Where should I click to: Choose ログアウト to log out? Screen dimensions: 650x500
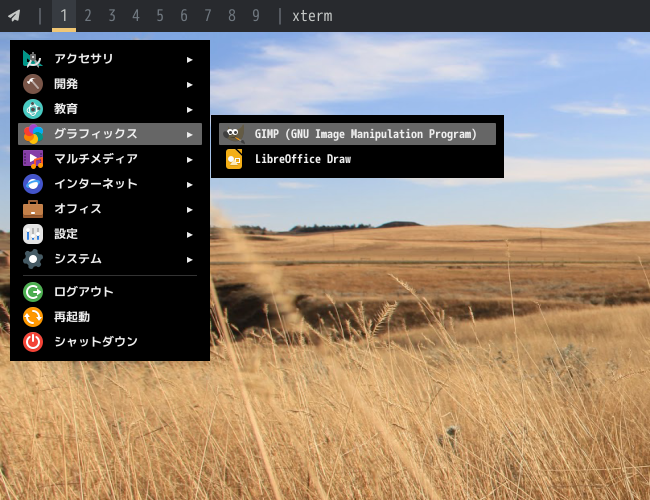[x=110, y=292]
